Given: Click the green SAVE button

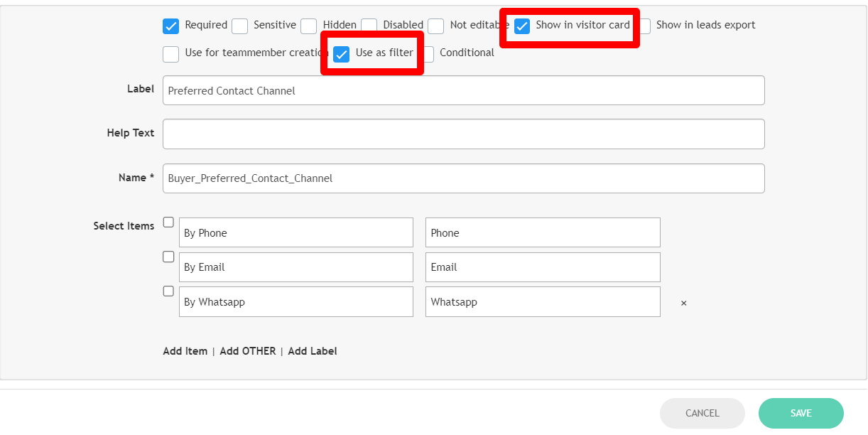Looking at the screenshot, I should [x=801, y=413].
